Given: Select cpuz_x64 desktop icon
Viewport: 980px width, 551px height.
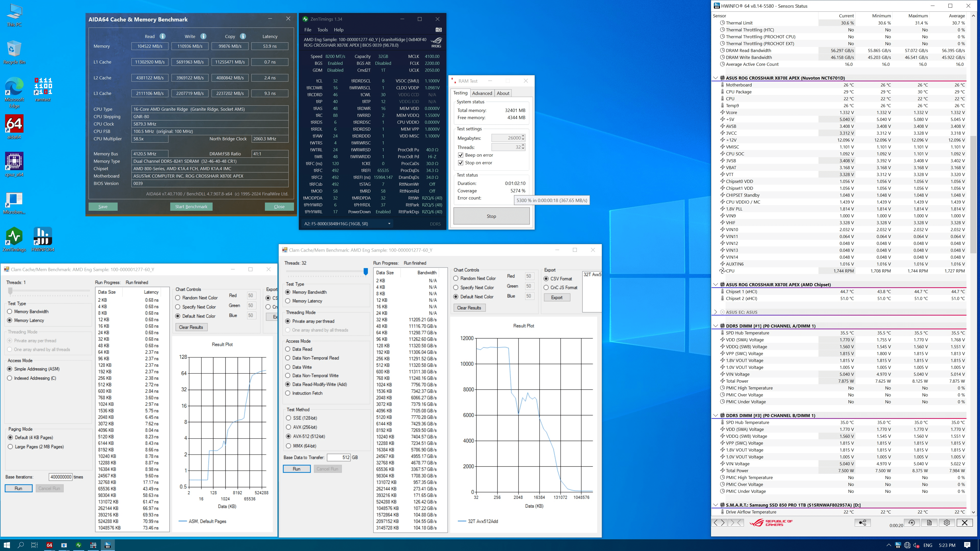Looking at the screenshot, I should coord(14,165).
